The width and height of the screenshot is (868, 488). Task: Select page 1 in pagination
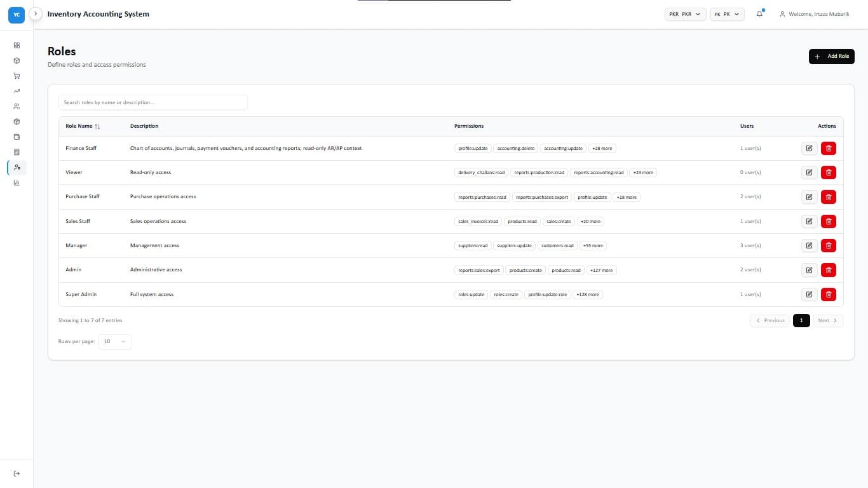[x=801, y=320]
